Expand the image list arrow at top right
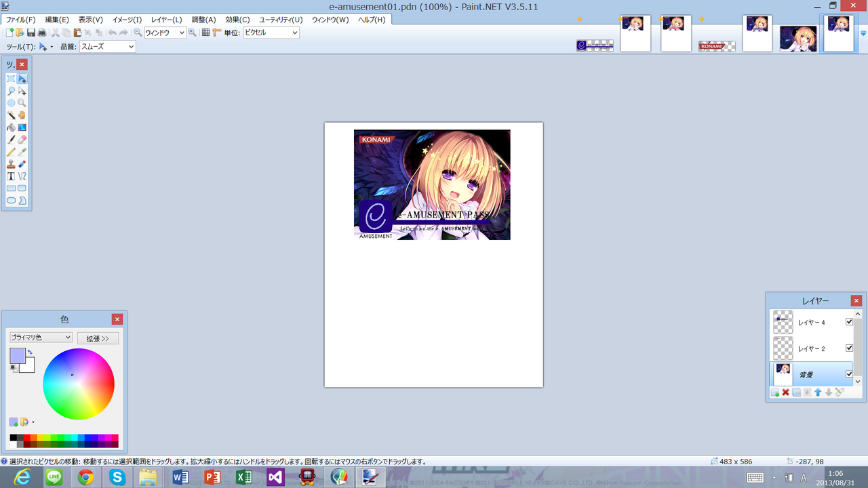The height and width of the screenshot is (488, 868). [x=863, y=33]
